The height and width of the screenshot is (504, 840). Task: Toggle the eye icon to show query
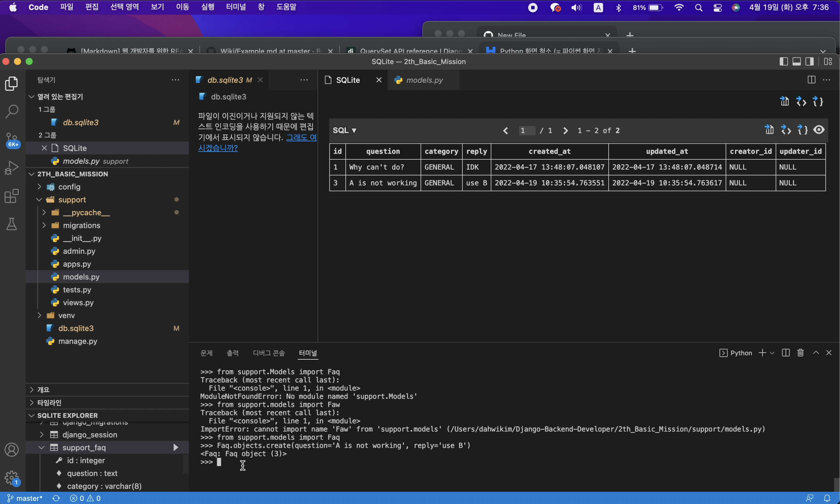point(819,130)
